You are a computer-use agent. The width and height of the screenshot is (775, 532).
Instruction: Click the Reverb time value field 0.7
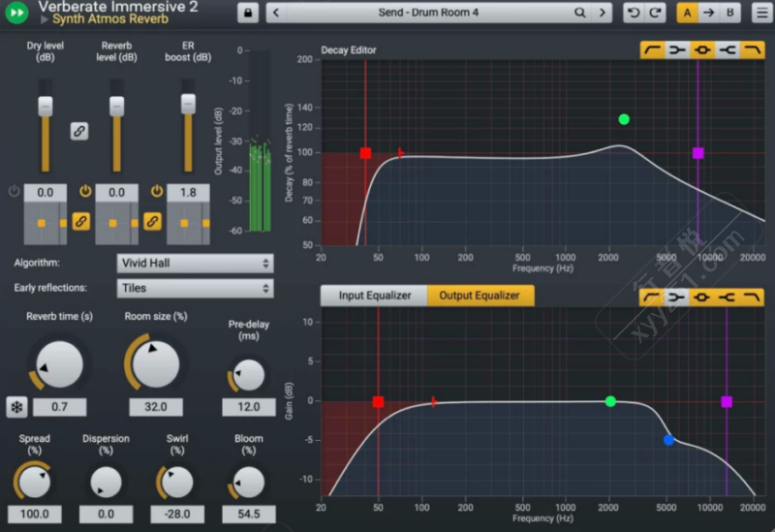pos(59,407)
